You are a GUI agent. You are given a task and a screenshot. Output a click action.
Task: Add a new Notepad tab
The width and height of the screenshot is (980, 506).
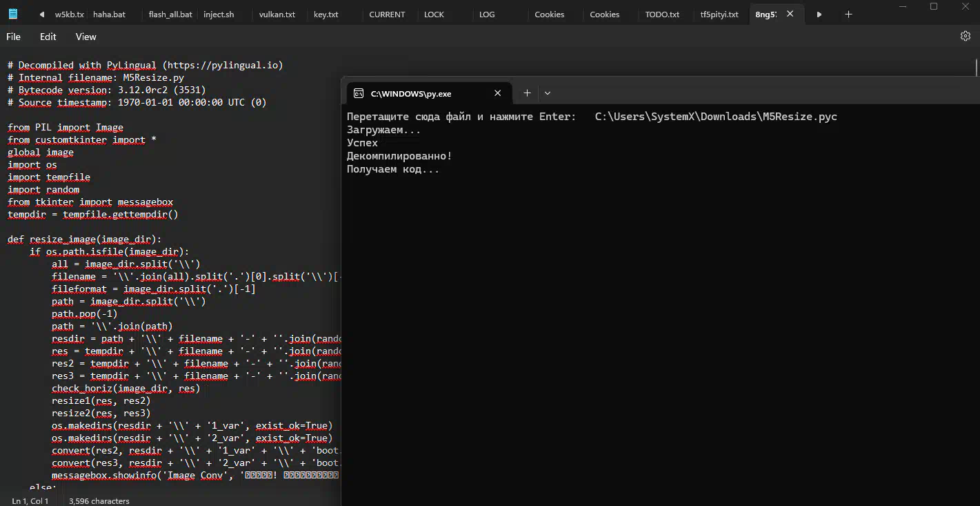848,14
